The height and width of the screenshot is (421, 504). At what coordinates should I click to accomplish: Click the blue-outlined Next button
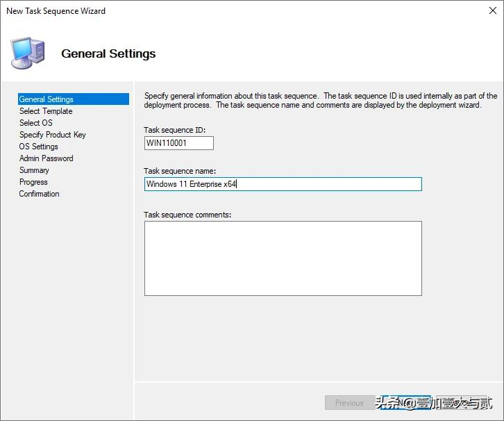405,403
